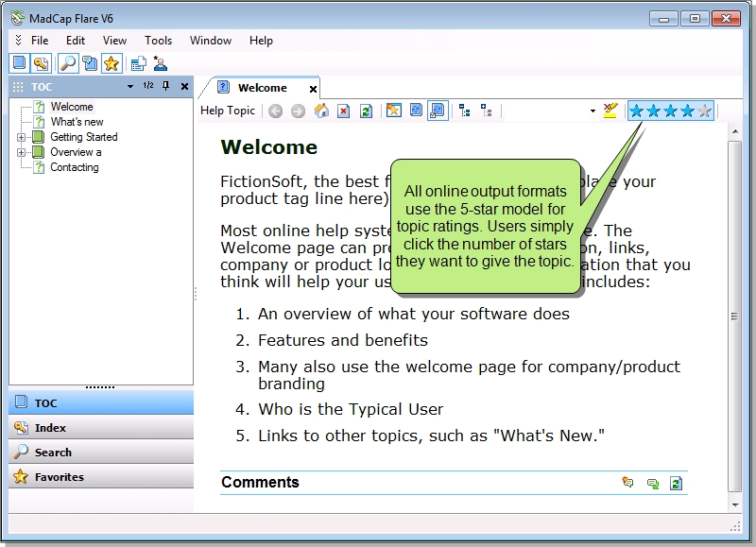756x547 pixels.
Task: Click the Stop icon with red X
Action: pos(343,111)
